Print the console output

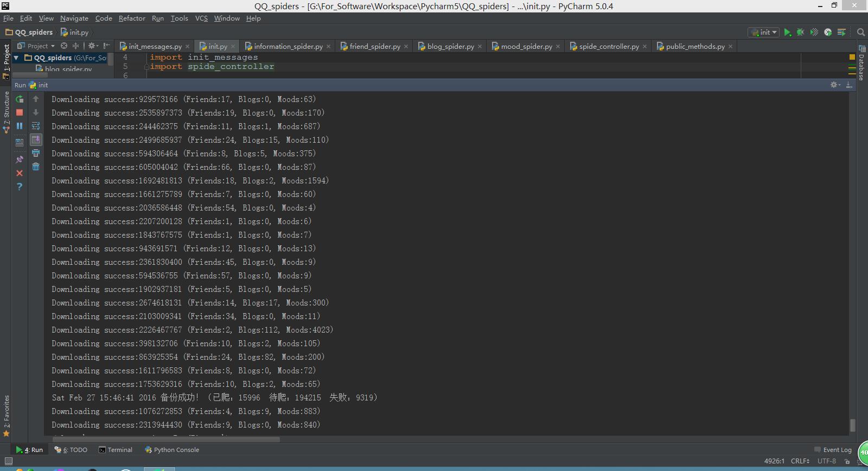pyautogui.click(x=36, y=153)
